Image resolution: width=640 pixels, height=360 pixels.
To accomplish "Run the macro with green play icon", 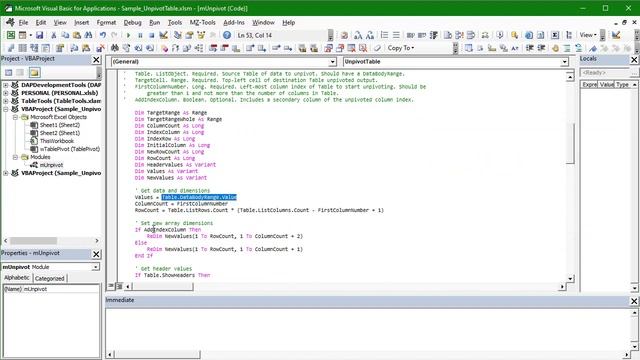I will click(129, 35).
